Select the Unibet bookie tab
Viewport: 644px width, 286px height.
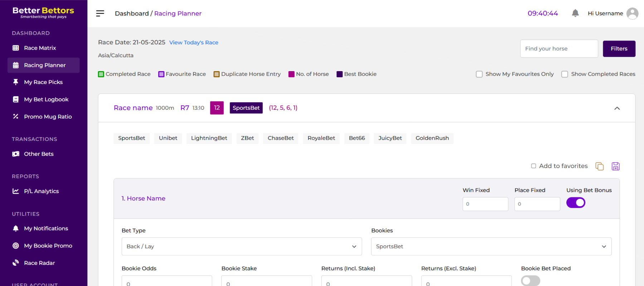(x=168, y=138)
